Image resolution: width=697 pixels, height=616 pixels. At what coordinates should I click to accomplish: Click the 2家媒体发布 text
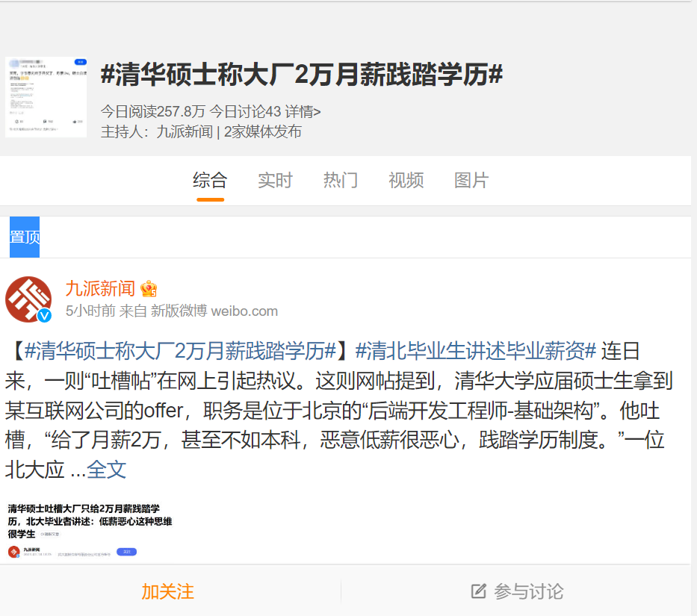263,131
